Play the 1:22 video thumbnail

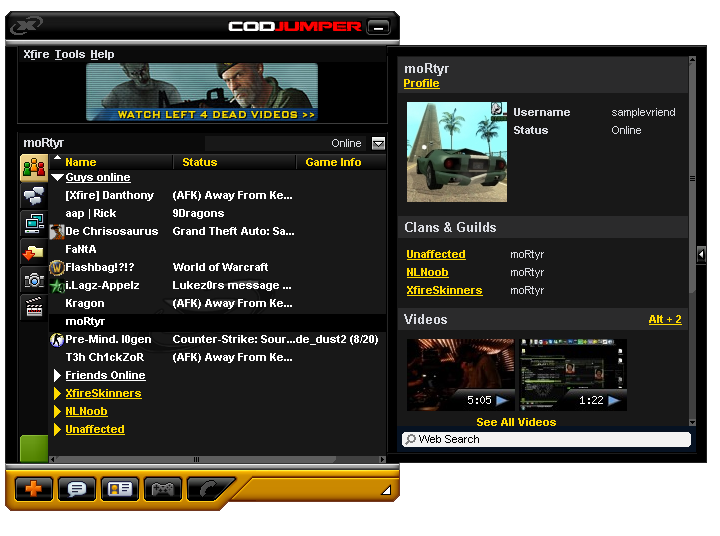pos(573,375)
